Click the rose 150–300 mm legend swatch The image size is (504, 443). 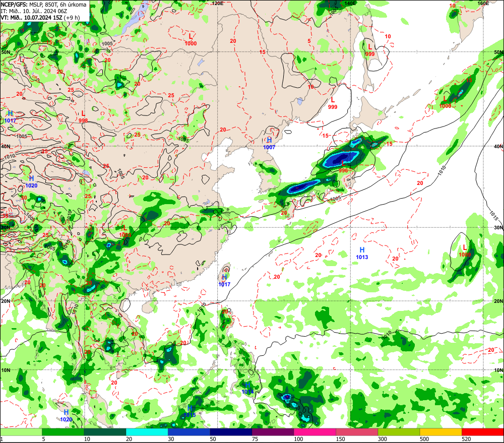(x=357, y=432)
